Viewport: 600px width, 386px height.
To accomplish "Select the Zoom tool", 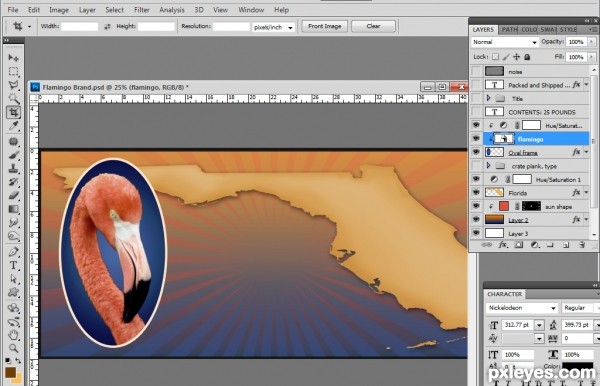I will pos(13,348).
